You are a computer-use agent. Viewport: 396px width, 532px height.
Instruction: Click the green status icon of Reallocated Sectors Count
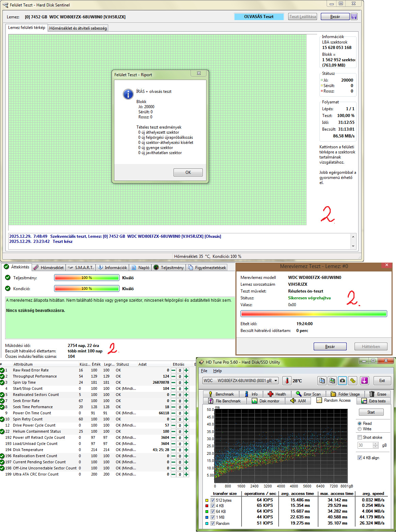coord(2,395)
